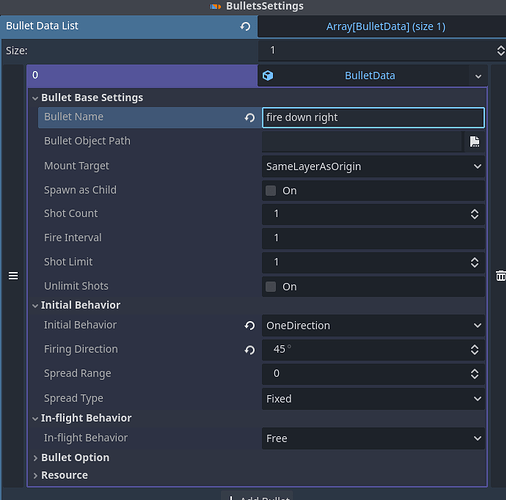This screenshot has width=506, height=500.
Task: Expand the Resource section
Action: point(35,476)
